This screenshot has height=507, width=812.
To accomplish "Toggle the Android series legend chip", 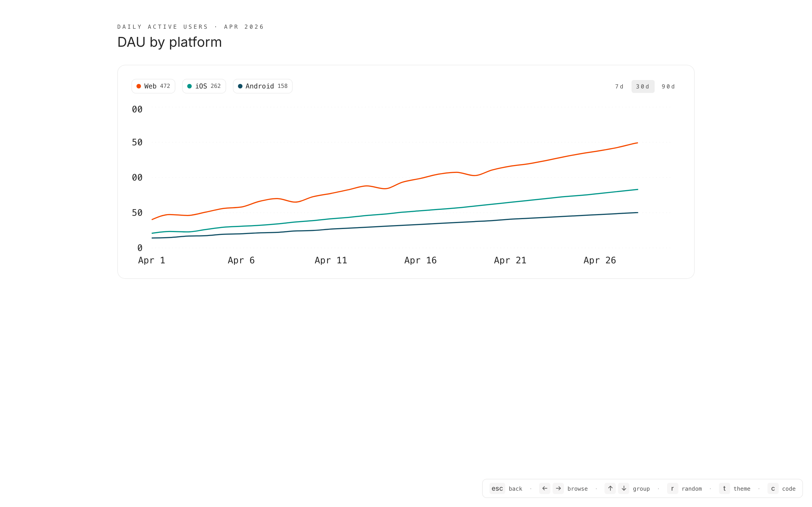I will [262, 86].
